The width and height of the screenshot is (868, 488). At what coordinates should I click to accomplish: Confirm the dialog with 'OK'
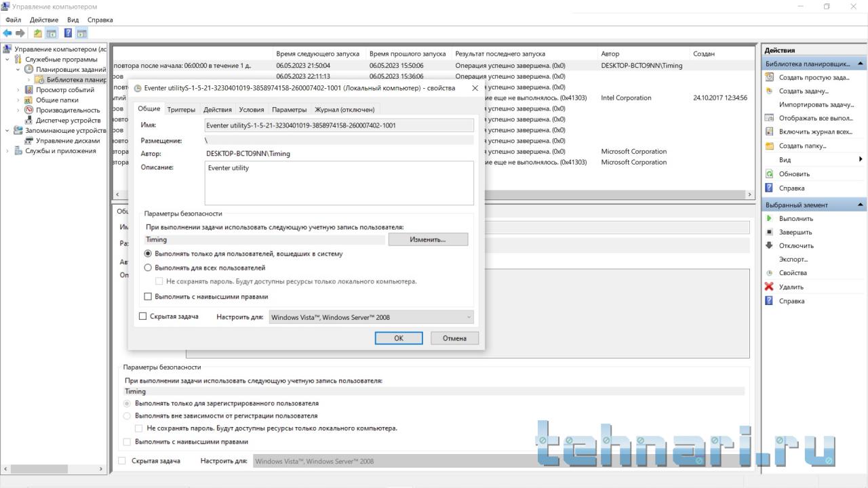399,338
